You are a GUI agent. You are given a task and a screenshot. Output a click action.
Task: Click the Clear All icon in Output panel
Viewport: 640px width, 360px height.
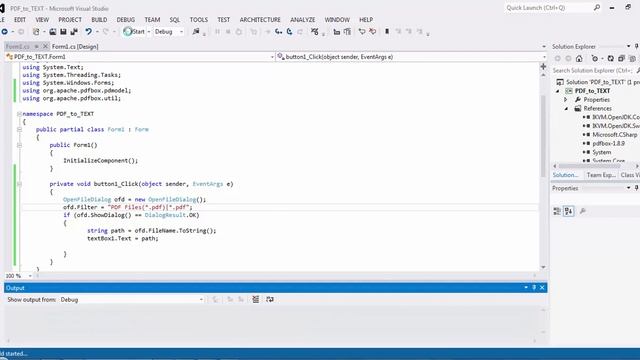coord(256,300)
